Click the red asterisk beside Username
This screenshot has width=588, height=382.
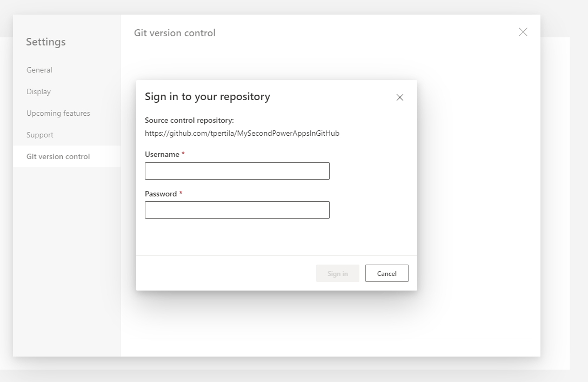(183, 154)
